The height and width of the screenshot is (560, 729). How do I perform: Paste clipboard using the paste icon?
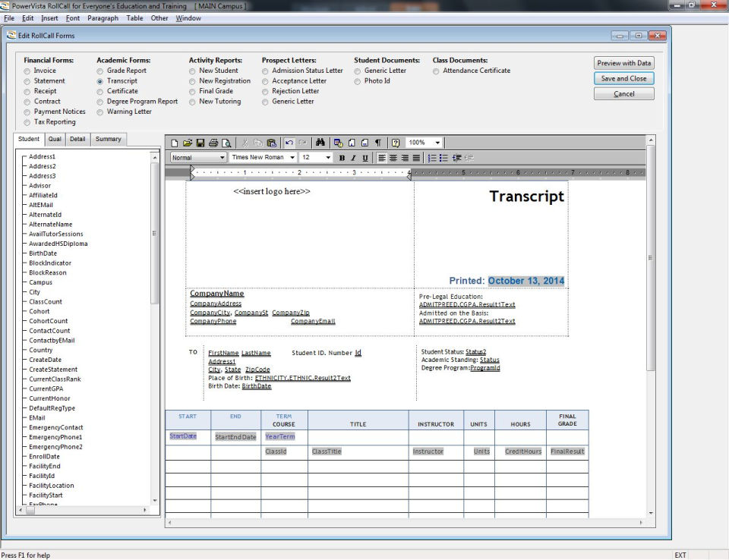pyautogui.click(x=272, y=143)
